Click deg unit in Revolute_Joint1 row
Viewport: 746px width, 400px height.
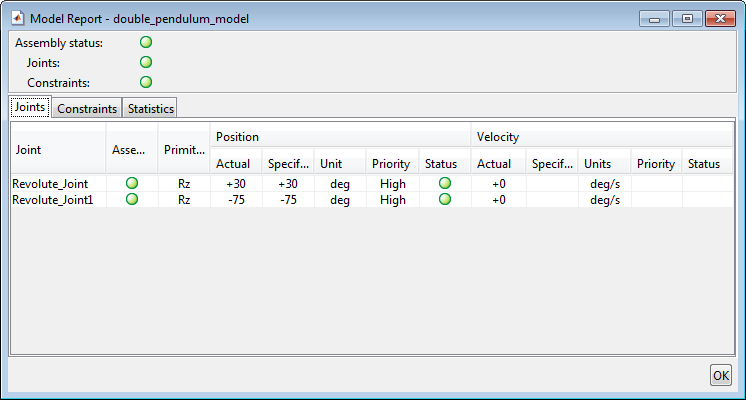(x=340, y=200)
